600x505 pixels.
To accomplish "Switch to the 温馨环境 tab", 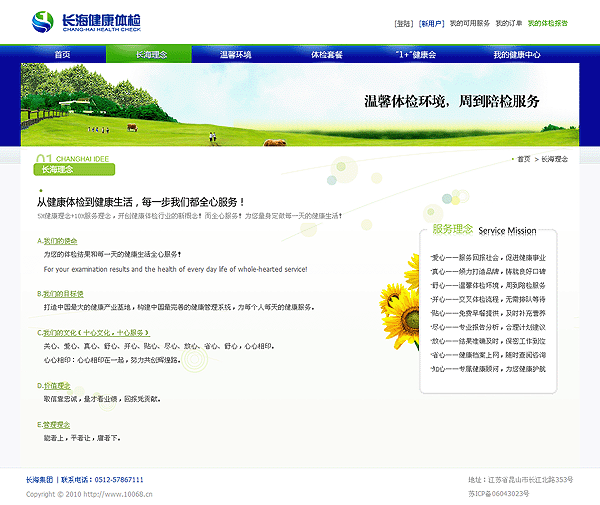I will [x=236, y=55].
